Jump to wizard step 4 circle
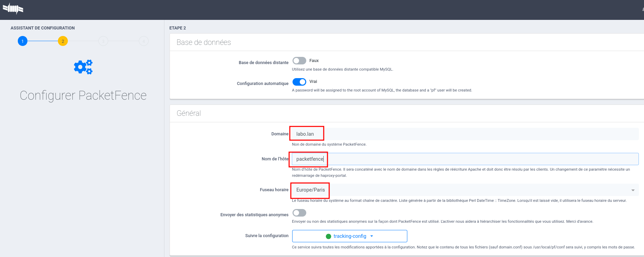Viewport: 644px width, 257px height. click(x=144, y=41)
